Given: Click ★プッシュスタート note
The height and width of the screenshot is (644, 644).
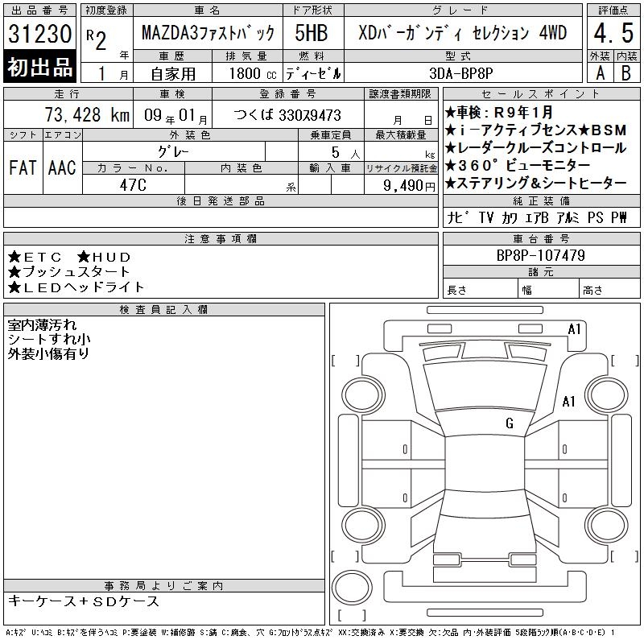Looking at the screenshot, I should click(x=68, y=272).
